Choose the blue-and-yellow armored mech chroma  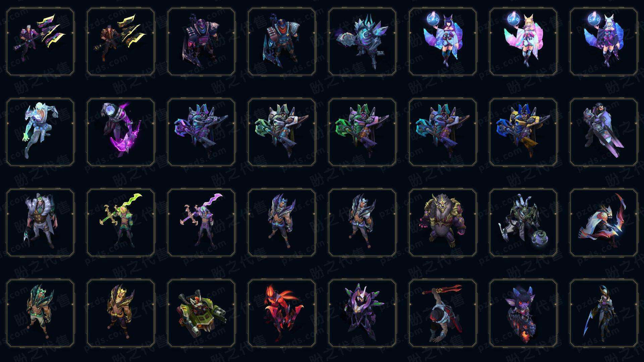(x=523, y=132)
